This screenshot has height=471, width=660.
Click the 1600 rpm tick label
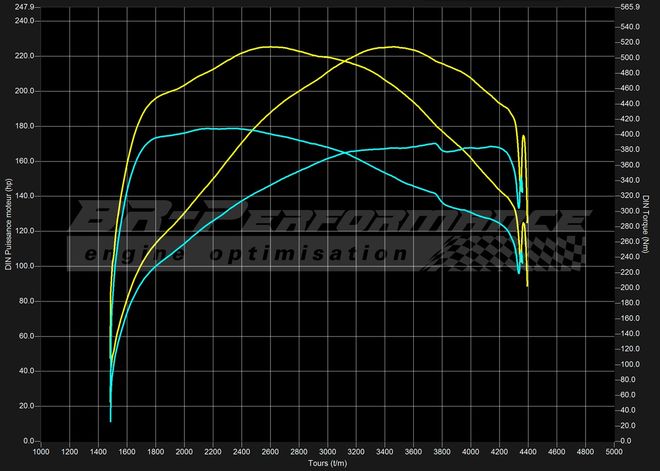(127, 452)
